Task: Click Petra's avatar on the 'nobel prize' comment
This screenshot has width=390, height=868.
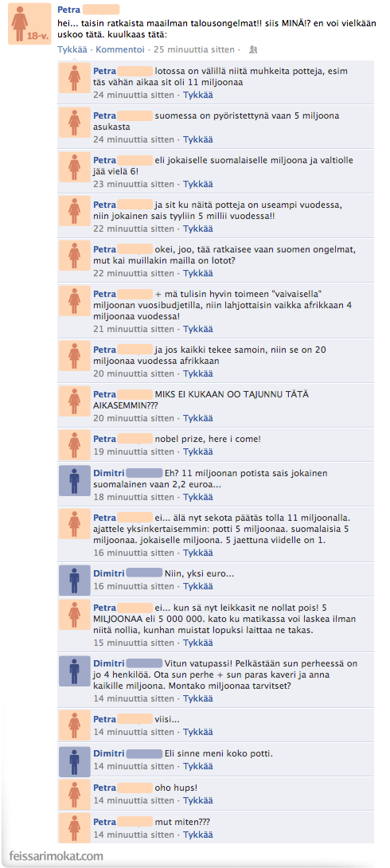Action: 74,445
